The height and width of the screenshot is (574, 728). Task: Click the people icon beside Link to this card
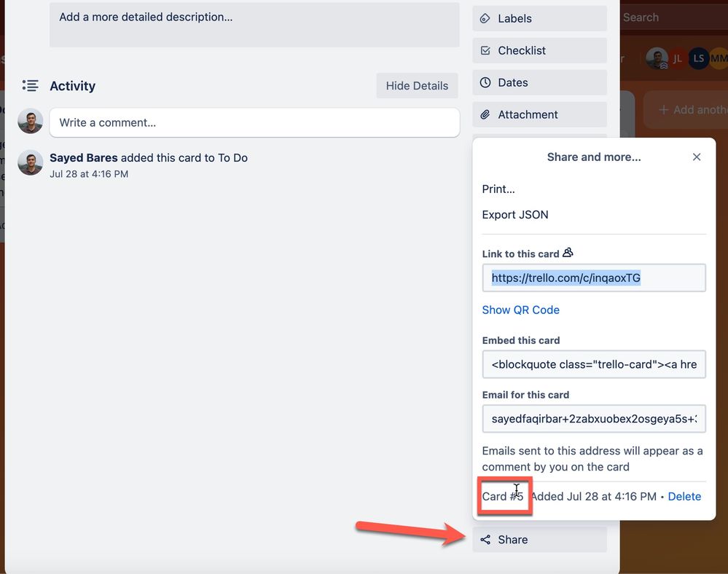tap(568, 253)
